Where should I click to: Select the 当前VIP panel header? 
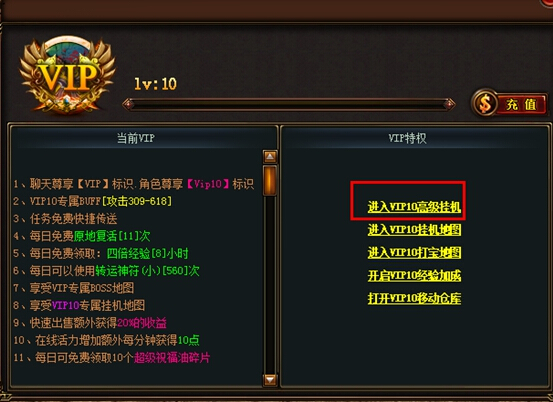pyautogui.click(x=136, y=138)
